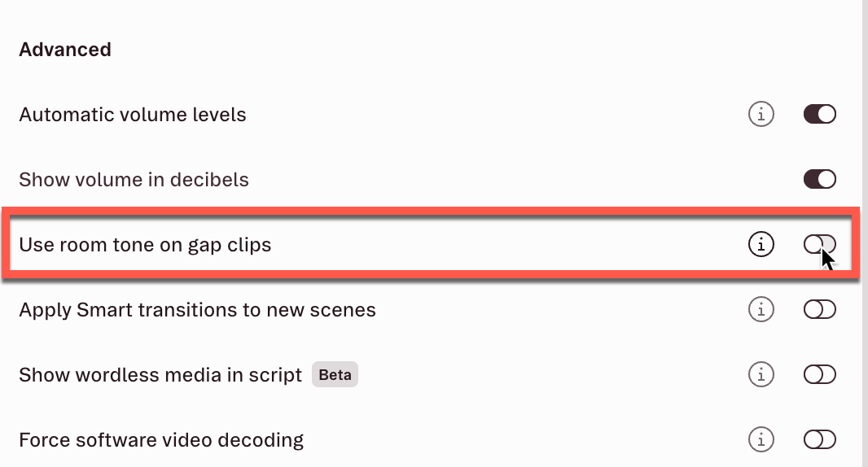View info for Force software video decoding
This screenshot has height=467, width=868.
coord(761,440)
